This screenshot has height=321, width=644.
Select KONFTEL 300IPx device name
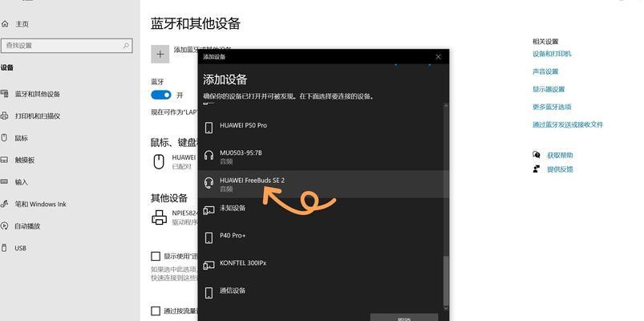tap(243, 263)
